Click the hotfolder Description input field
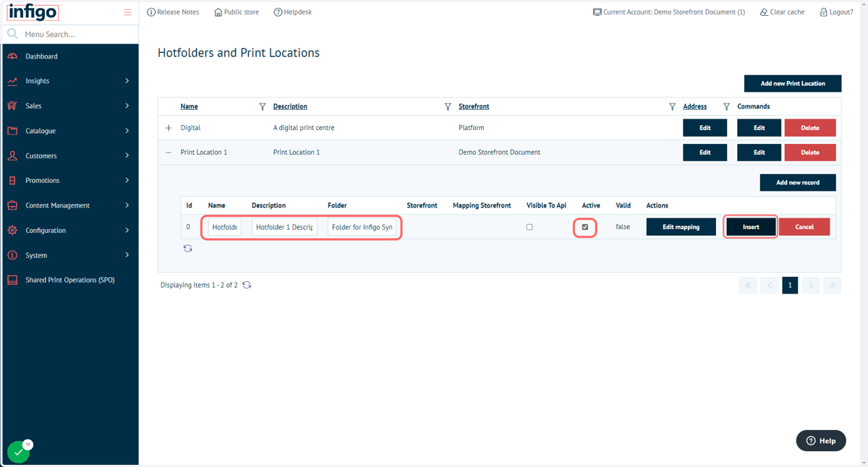The width and height of the screenshot is (868, 467). point(284,227)
